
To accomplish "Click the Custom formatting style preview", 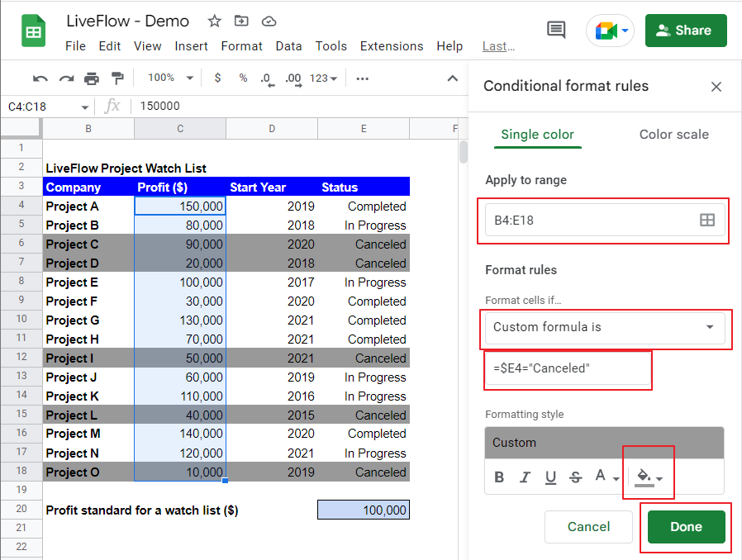I will tap(604, 443).
